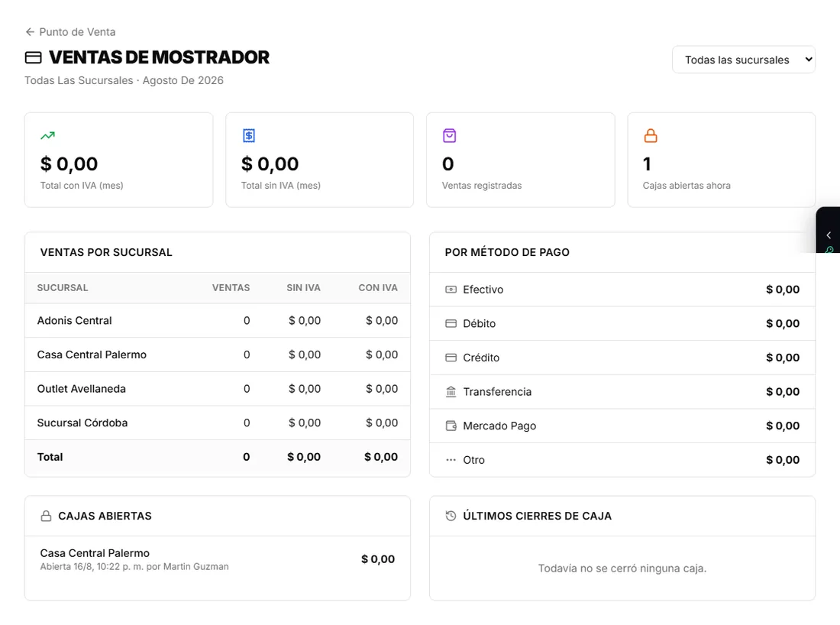
Task: Select the Casa Central Palermo sucursal row
Action: (218, 355)
